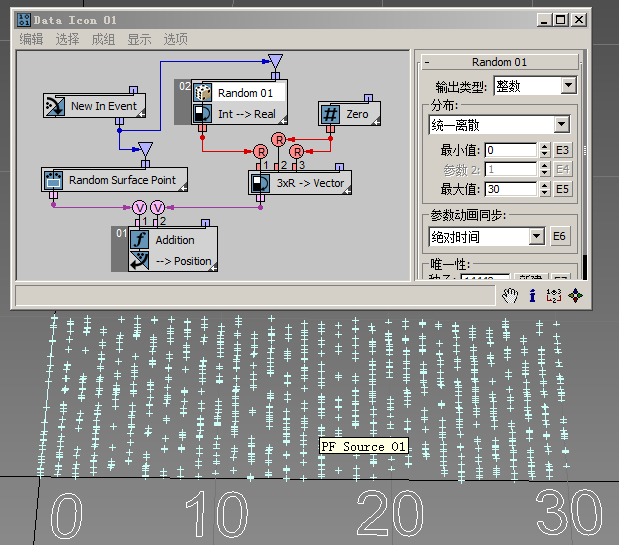Click the --> Position output icon
This screenshot has height=545, width=619.
click(x=139, y=260)
